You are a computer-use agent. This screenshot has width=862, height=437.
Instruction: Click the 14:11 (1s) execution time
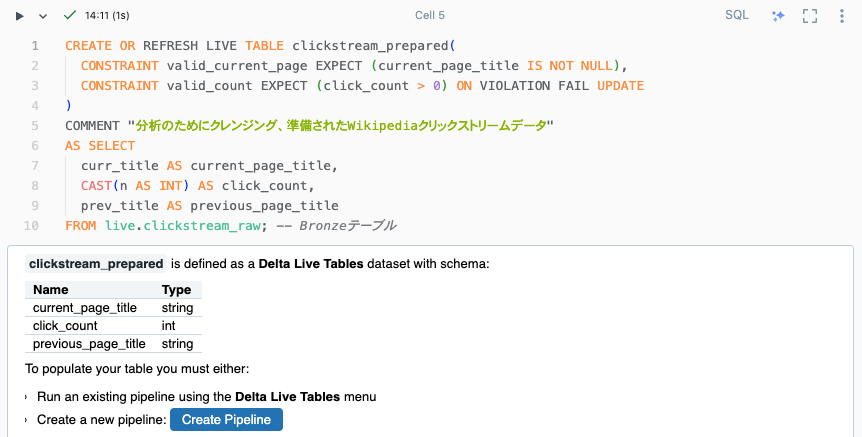coord(107,15)
